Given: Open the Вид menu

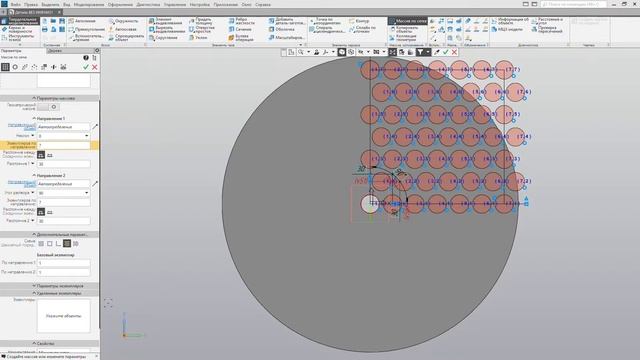Looking at the screenshot, I should click(x=67, y=4).
